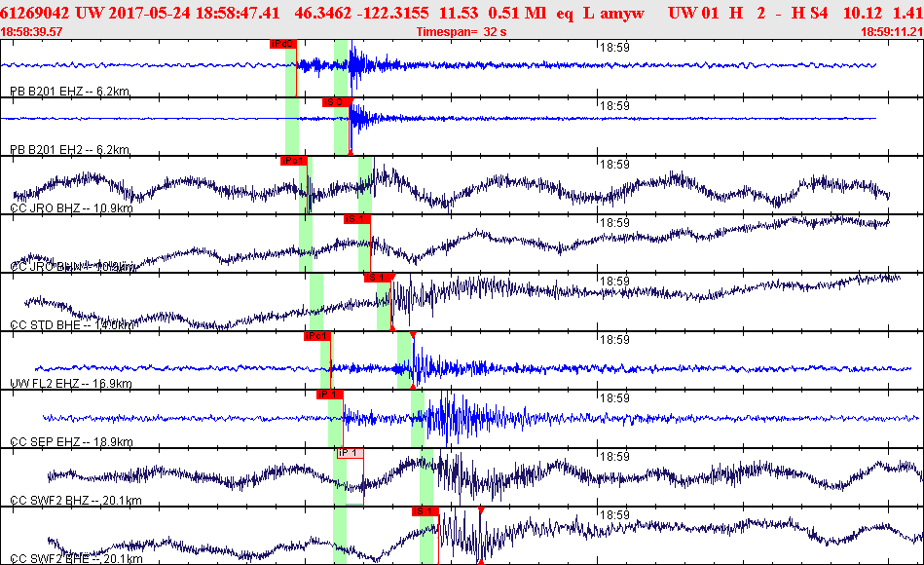Click the end time 18:59:11.21 label
924x565 pixels.
pyautogui.click(x=892, y=32)
